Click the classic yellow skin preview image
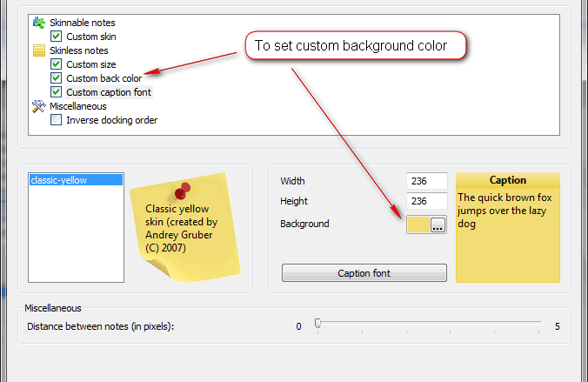This screenshot has width=588, height=382. point(185,227)
